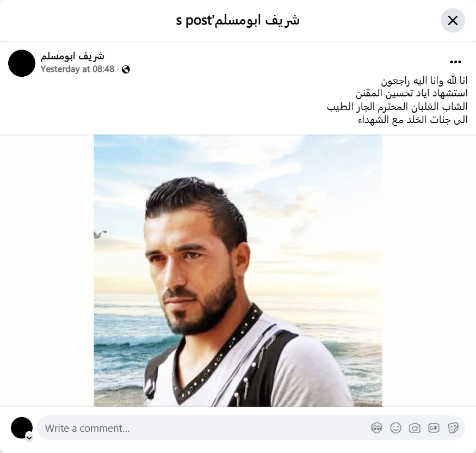The width and height of the screenshot is (476, 453).
Task: Click the globe public audience icon
Action: (126, 70)
